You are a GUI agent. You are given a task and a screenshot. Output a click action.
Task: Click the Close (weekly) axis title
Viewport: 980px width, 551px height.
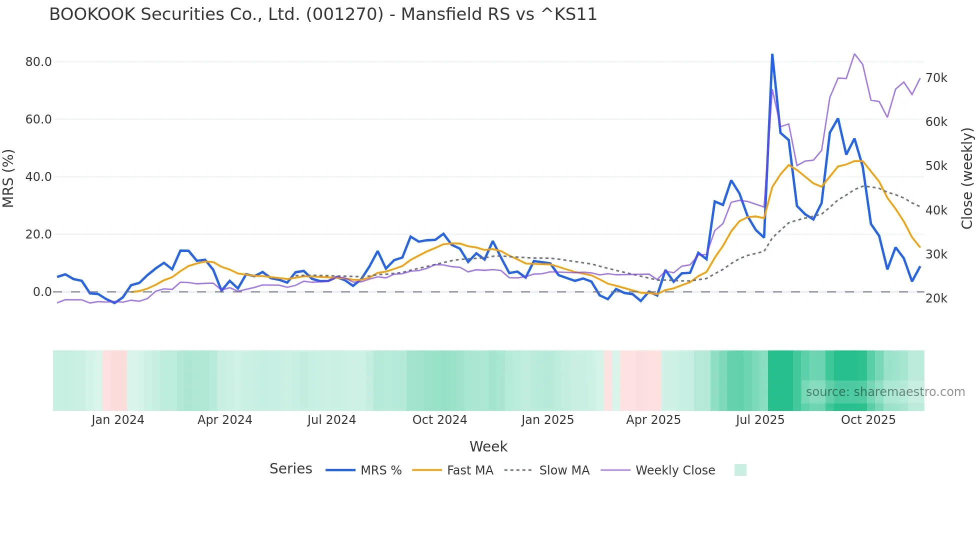[x=967, y=178]
